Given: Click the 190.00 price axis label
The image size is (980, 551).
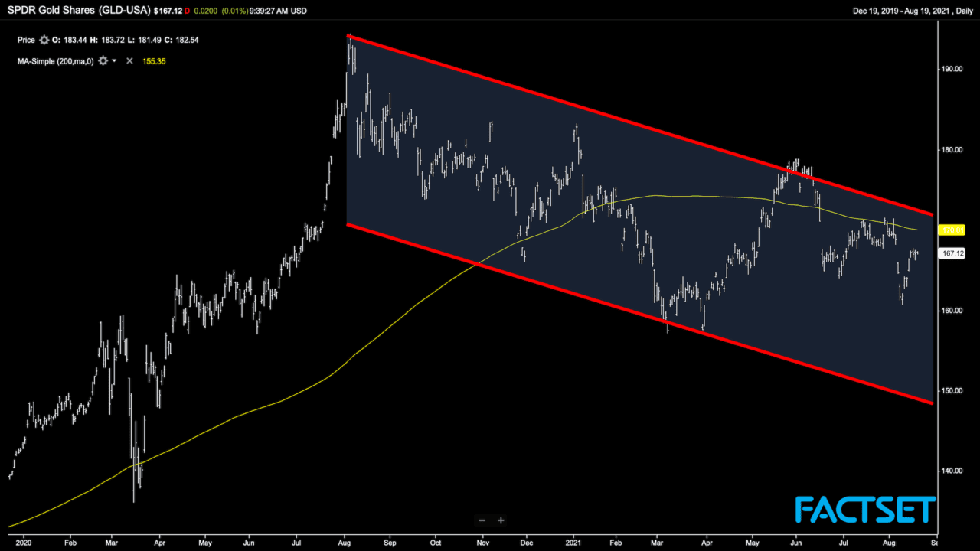Looking at the screenshot, I should [952, 69].
